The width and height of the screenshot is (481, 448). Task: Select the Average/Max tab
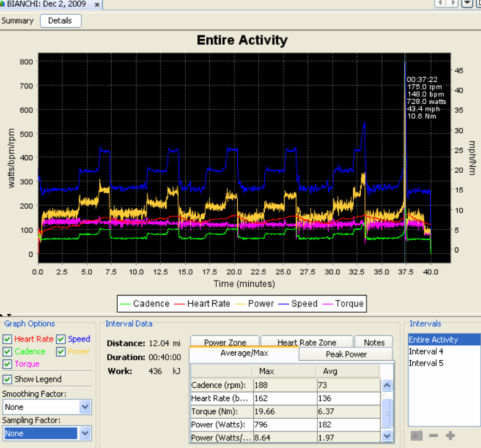pyautogui.click(x=244, y=354)
